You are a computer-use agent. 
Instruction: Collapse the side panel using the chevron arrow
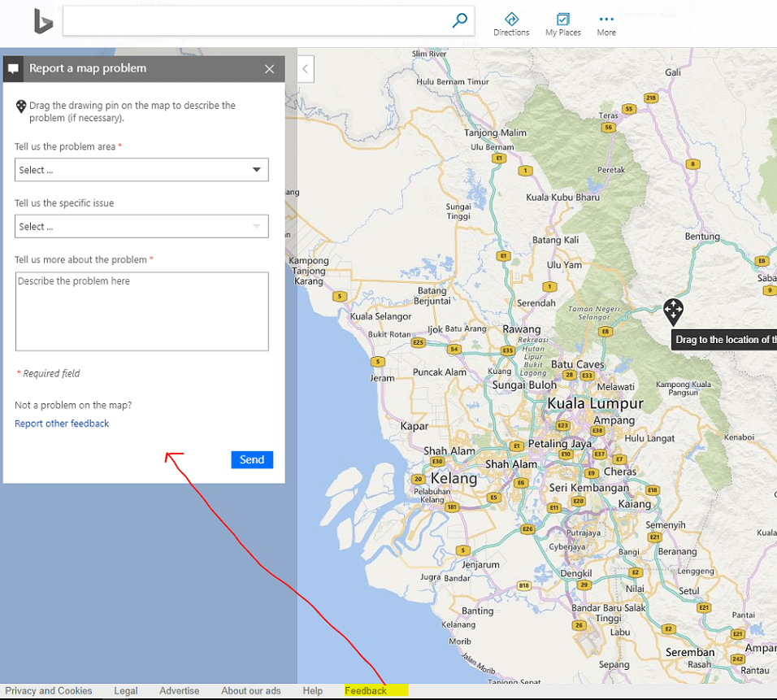pyautogui.click(x=305, y=69)
